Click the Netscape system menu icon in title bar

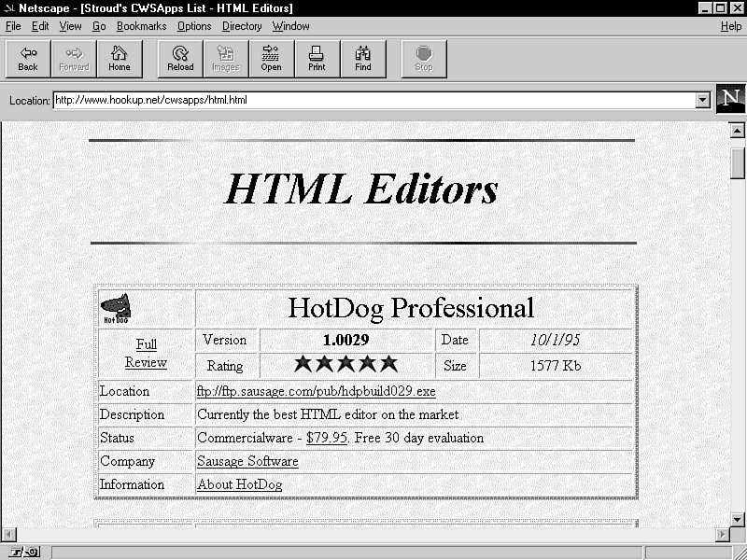coord(8,8)
